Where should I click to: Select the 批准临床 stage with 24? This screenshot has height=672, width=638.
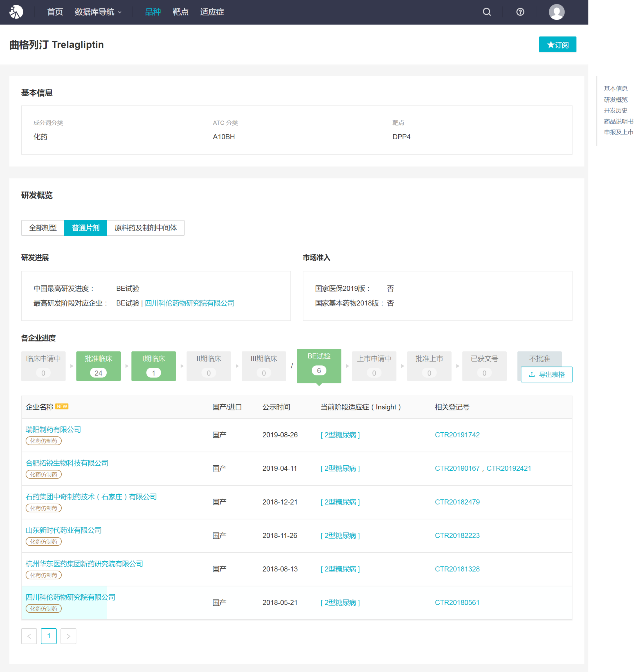point(98,366)
